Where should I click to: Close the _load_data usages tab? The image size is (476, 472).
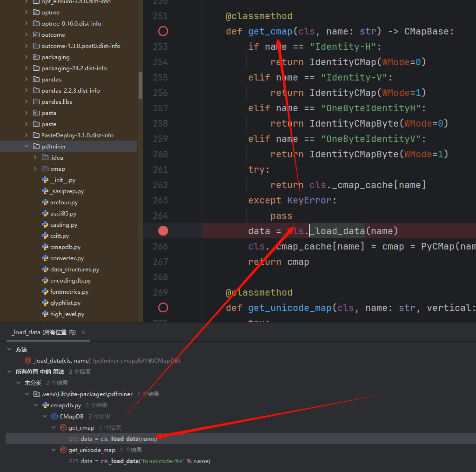click(83, 332)
